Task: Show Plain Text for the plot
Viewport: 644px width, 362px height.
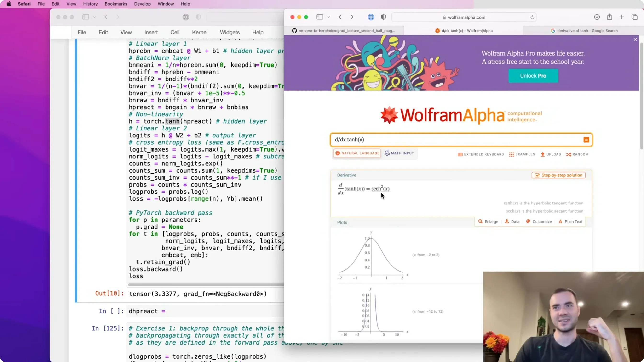Action: pyautogui.click(x=570, y=222)
